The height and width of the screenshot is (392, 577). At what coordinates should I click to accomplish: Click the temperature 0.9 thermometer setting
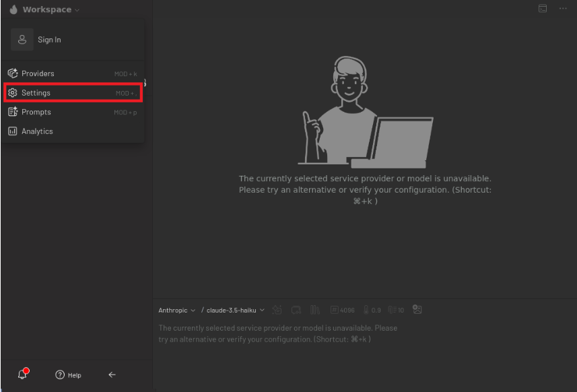pos(372,310)
